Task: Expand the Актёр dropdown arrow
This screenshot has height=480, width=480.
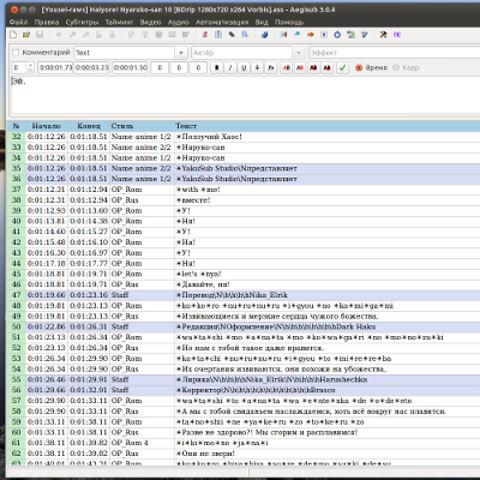Action: (x=299, y=53)
